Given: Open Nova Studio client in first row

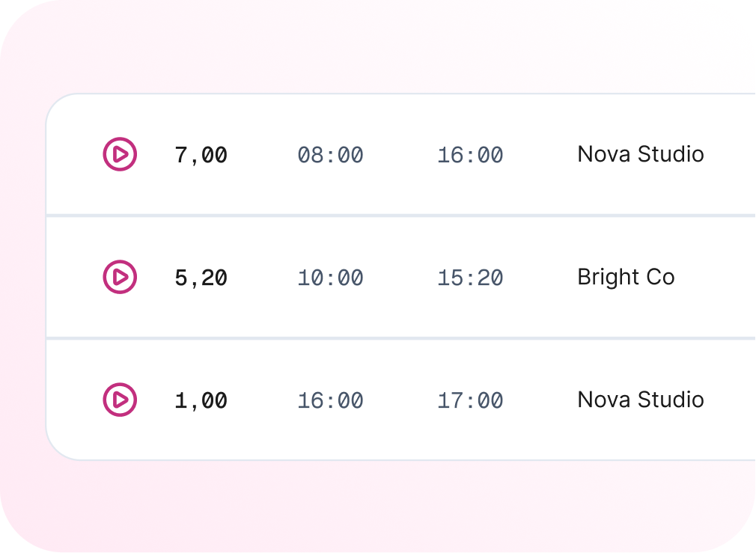Looking at the screenshot, I should point(641,154).
